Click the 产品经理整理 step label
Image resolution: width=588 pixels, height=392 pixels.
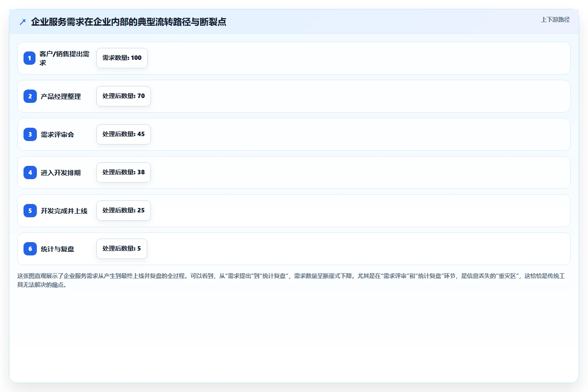tap(61, 96)
